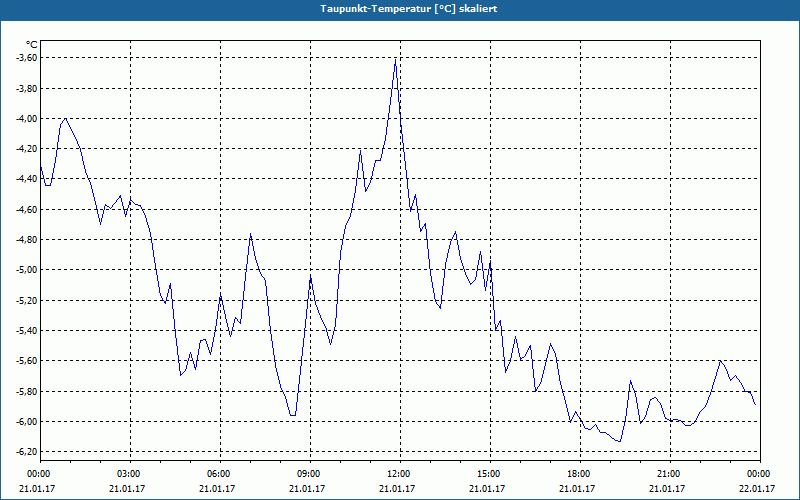Select the °C unit label on the axis

click(x=32, y=45)
